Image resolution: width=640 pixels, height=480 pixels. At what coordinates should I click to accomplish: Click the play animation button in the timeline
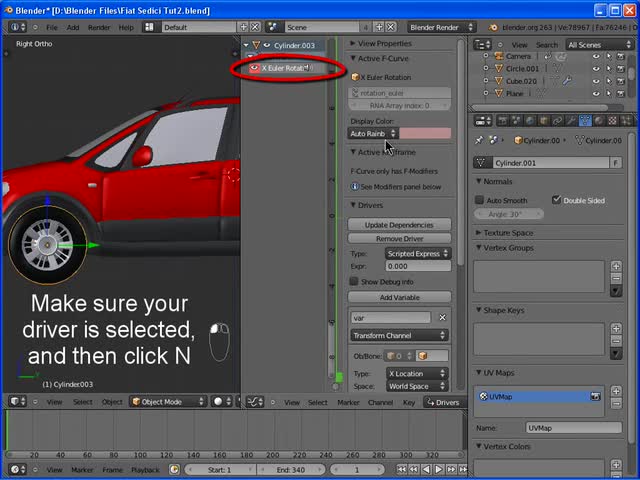click(438, 469)
